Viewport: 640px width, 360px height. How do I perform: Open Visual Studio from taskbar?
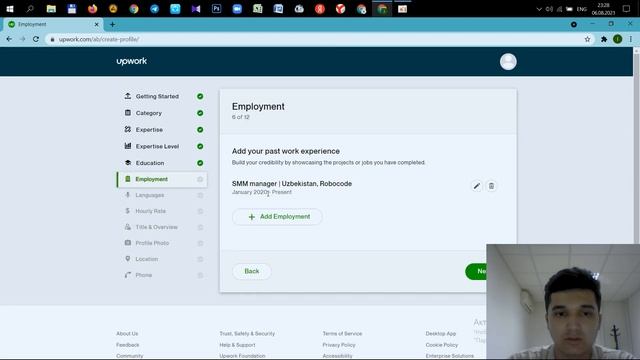pyautogui.click(x=196, y=9)
